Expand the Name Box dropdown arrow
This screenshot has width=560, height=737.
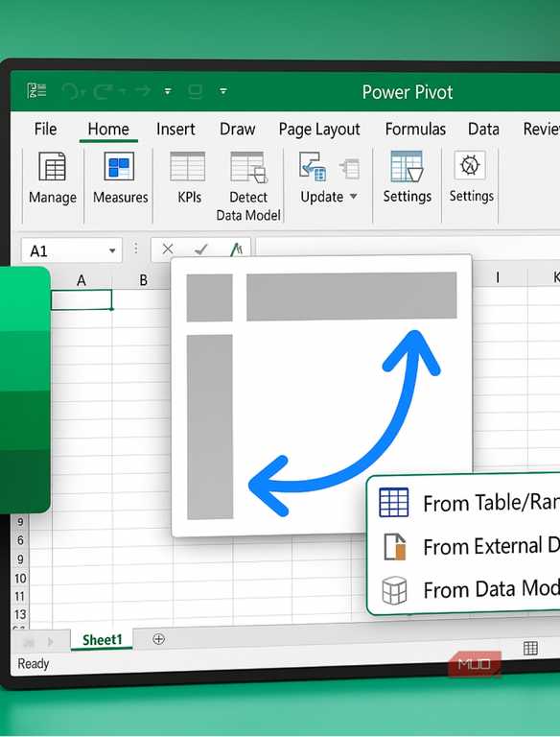[x=112, y=250]
